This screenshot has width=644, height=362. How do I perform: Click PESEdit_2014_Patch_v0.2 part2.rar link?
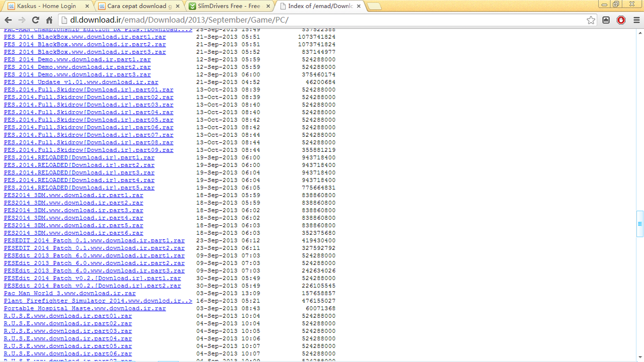(93, 286)
